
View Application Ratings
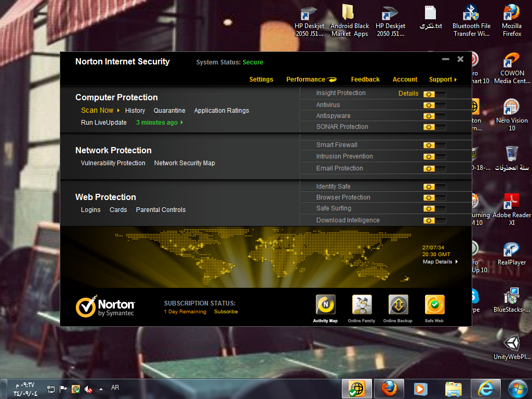coord(221,111)
